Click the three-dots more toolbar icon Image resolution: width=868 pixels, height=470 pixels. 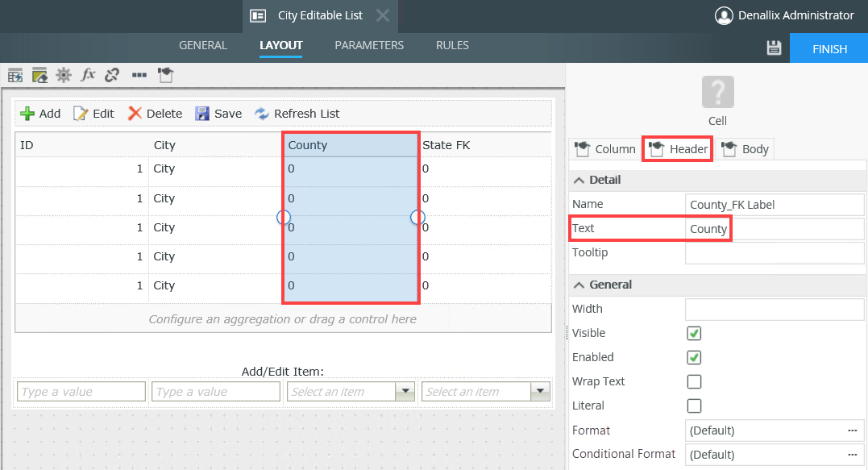coord(139,75)
